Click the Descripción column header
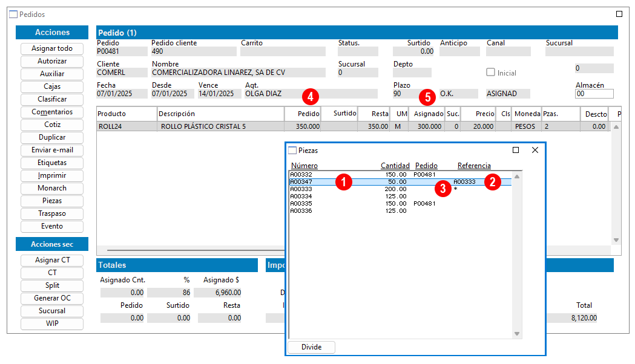This screenshot has height=364, width=635. tap(221, 114)
